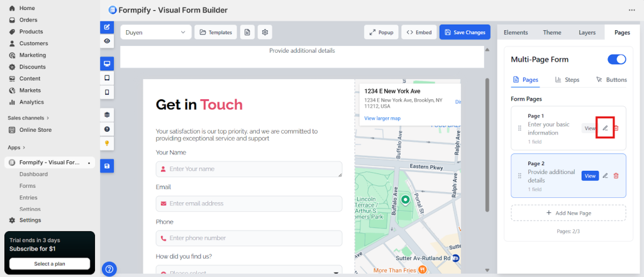
Task: Open form settings gear icon in toolbar
Action: [x=265, y=32]
